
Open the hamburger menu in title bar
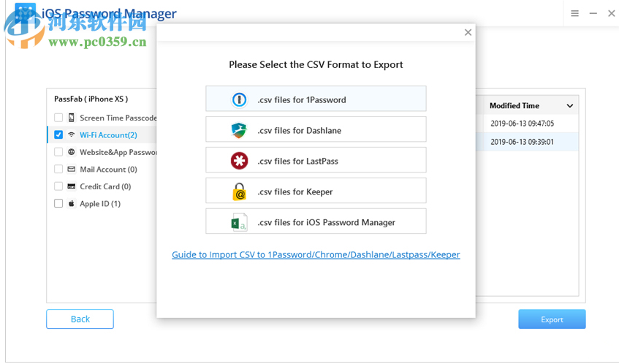tap(574, 13)
